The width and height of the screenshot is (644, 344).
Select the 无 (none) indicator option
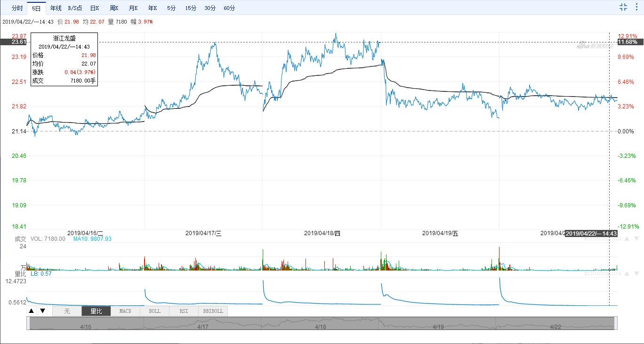67,311
